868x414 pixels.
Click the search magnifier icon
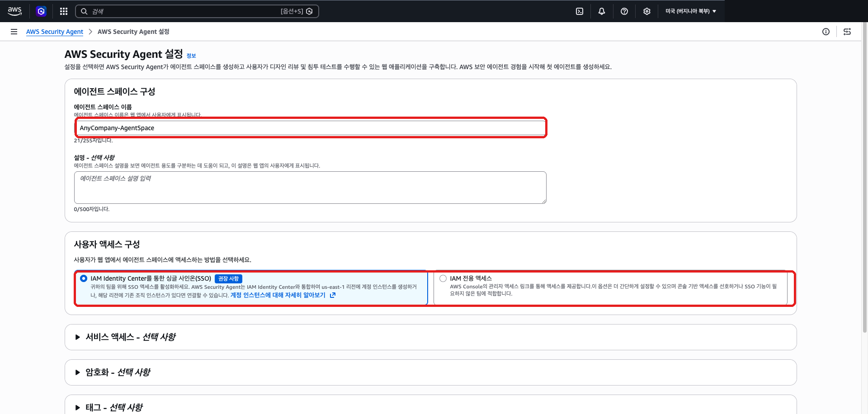[x=84, y=11]
